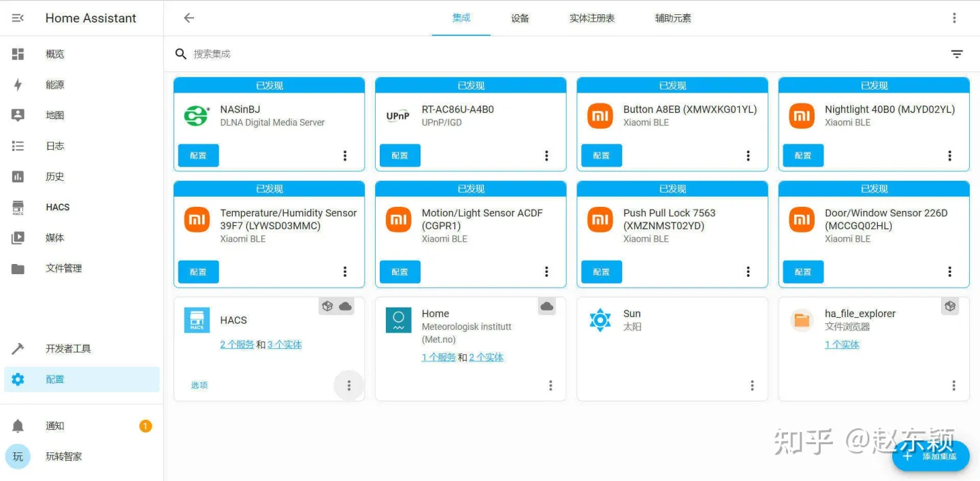Open more options for Temperature/Humidity Sensor card
Image resolution: width=980 pixels, height=481 pixels.
[345, 271]
